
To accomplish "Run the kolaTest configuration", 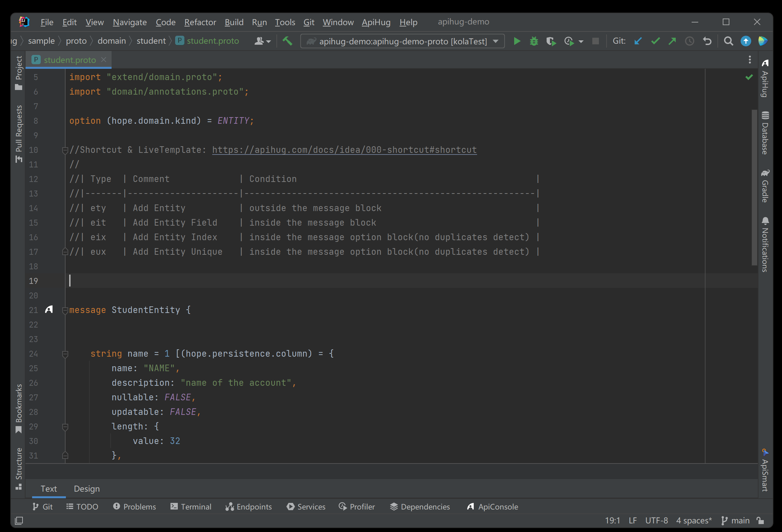I will pos(517,41).
